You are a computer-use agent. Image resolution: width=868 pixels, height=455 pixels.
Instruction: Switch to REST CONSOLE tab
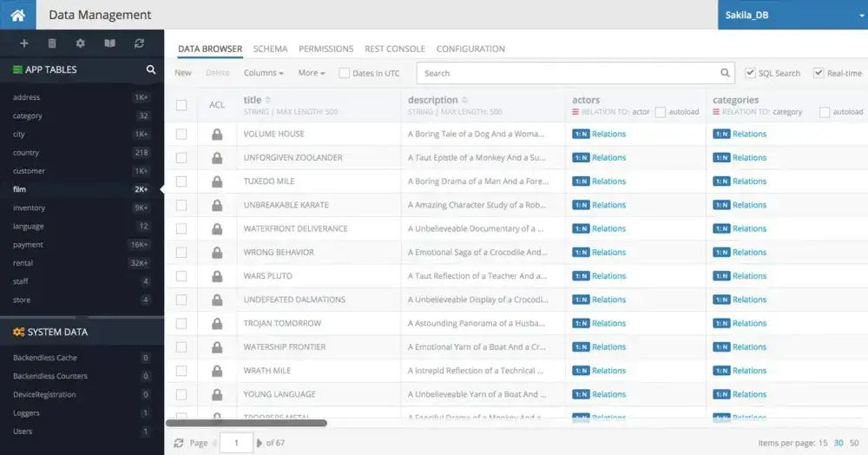pos(395,49)
